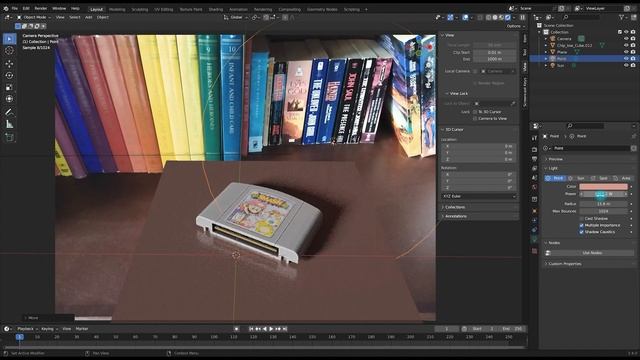640x360 pixels.
Task: Select the Annotate tool
Action: pyautogui.click(x=9, y=112)
